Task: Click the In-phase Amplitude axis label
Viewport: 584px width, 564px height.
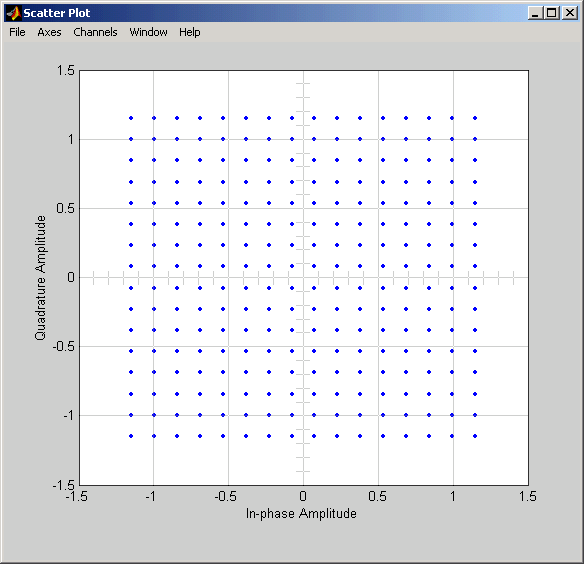Action: coord(301,514)
